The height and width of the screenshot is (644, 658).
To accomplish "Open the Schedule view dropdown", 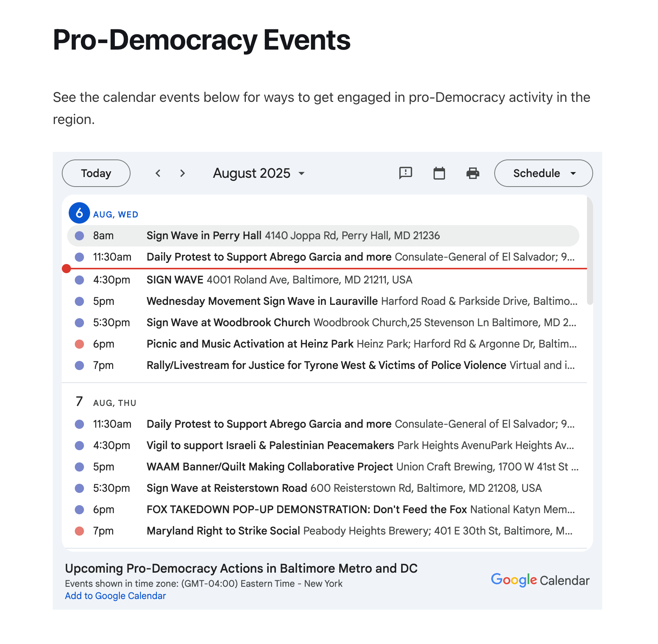I will pos(543,173).
